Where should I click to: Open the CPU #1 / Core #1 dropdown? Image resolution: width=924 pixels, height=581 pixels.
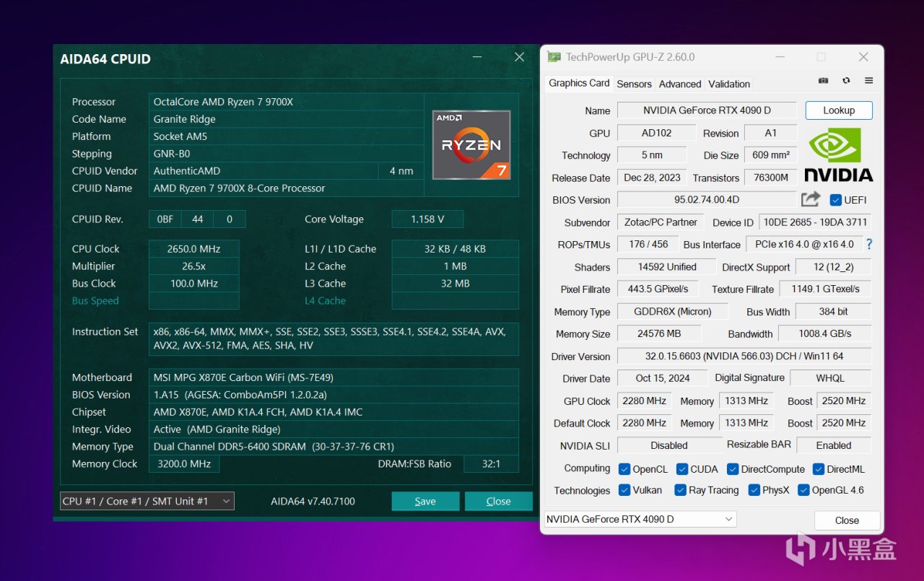click(x=147, y=501)
